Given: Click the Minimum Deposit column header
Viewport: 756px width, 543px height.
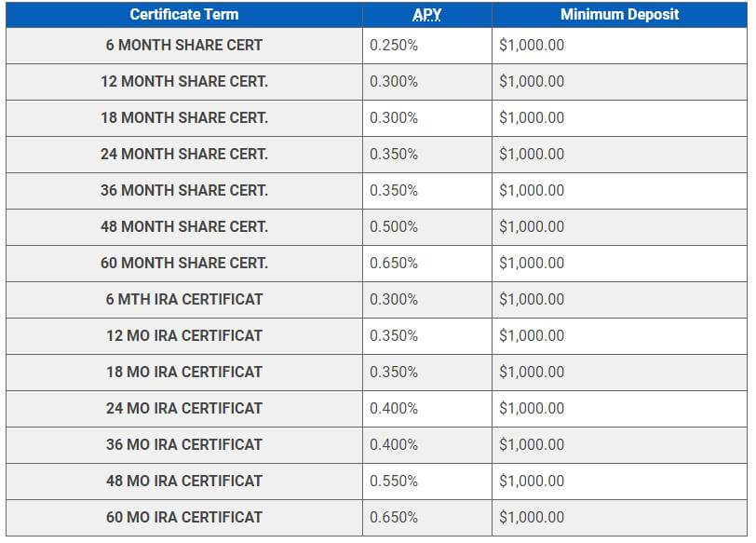Looking at the screenshot, I should point(619,15).
